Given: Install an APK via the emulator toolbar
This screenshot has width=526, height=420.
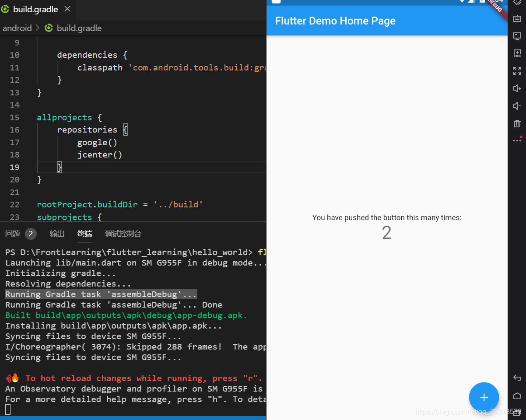Looking at the screenshot, I should coord(517,53).
